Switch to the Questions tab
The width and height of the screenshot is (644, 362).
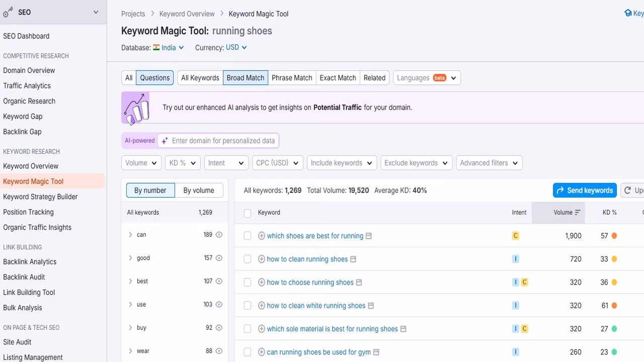click(154, 77)
